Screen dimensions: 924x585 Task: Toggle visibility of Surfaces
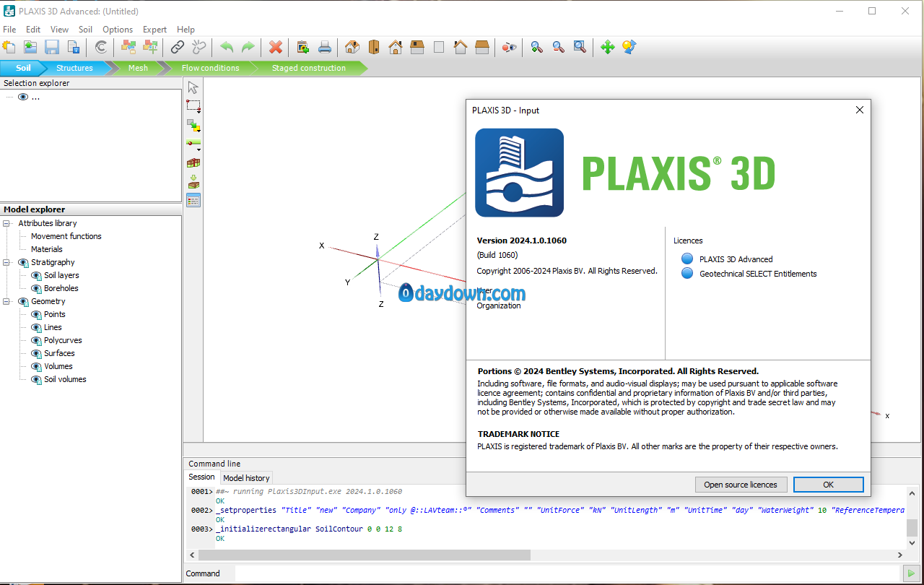(36, 353)
